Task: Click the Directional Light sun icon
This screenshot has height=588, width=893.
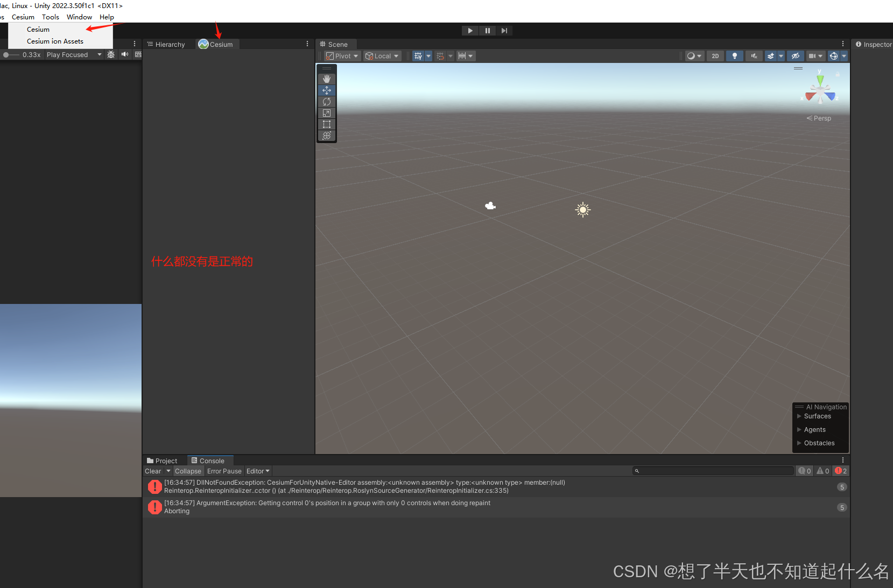Action: click(583, 210)
